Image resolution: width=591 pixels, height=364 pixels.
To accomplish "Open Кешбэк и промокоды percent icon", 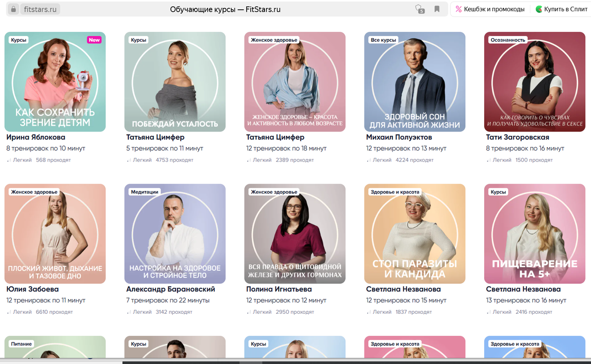I will click(x=459, y=9).
